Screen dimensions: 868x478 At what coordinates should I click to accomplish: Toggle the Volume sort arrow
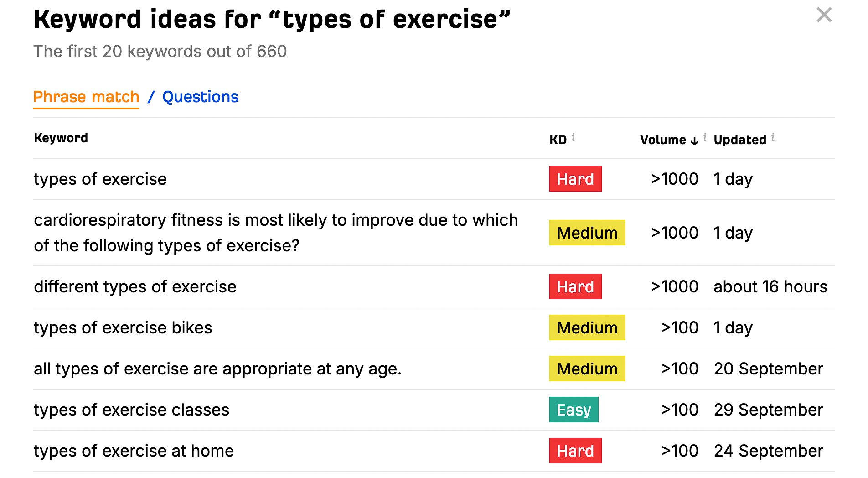[x=694, y=140]
